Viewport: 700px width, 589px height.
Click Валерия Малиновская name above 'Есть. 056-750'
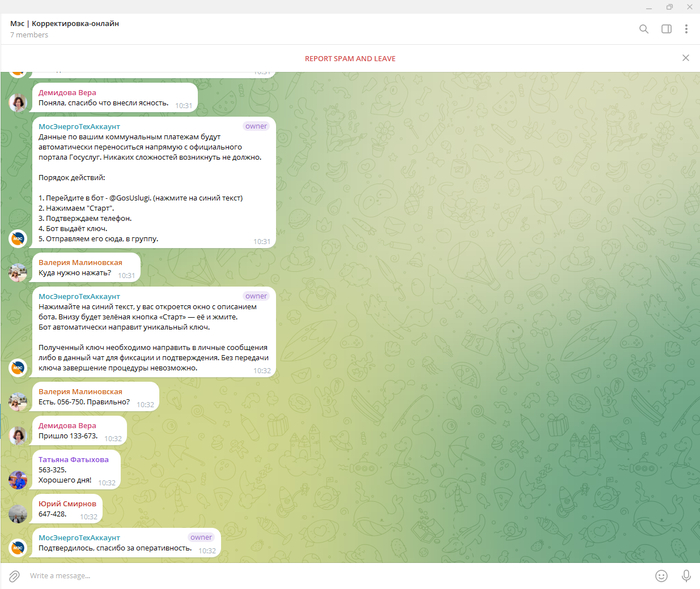[x=80, y=392]
